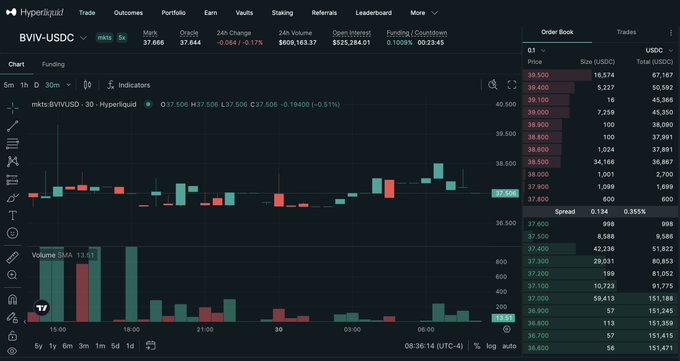Select the brush drawing tool
The width and height of the screenshot is (680, 361).
pyautogui.click(x=13, y=198)
